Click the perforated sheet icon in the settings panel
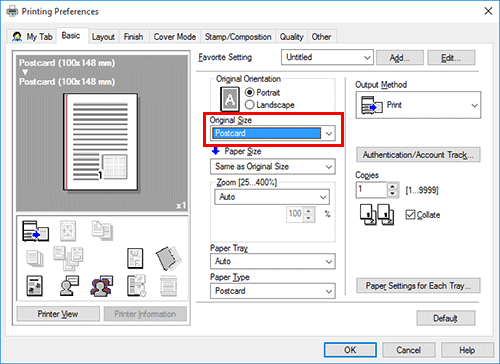Viewport: 500px width, 364px height. pos(168,258)
